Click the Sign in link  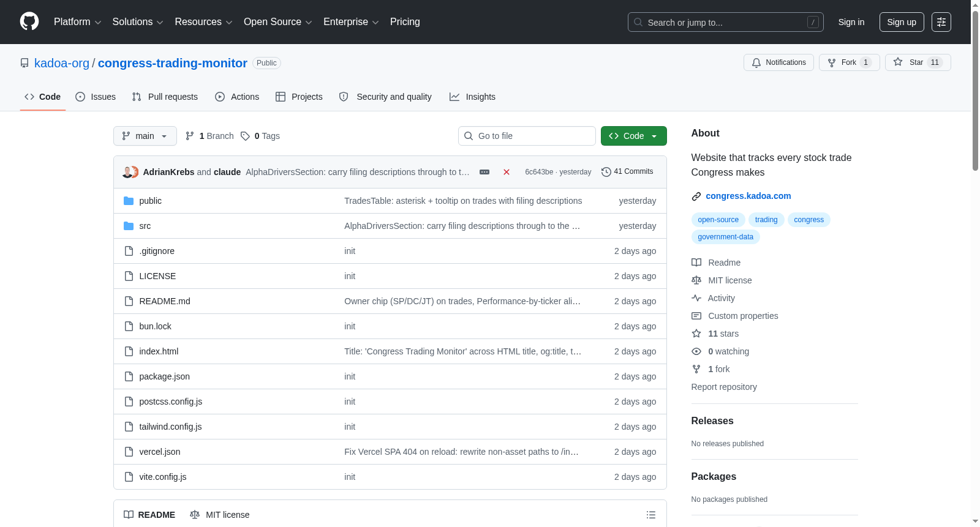851,22
